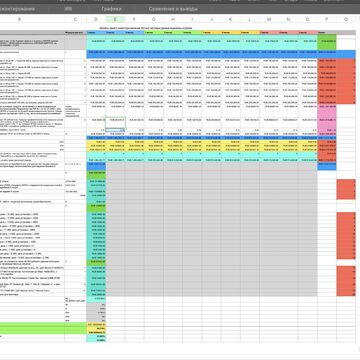
Task: Click the outlined active cell in column E
Action: pos(115,122)
